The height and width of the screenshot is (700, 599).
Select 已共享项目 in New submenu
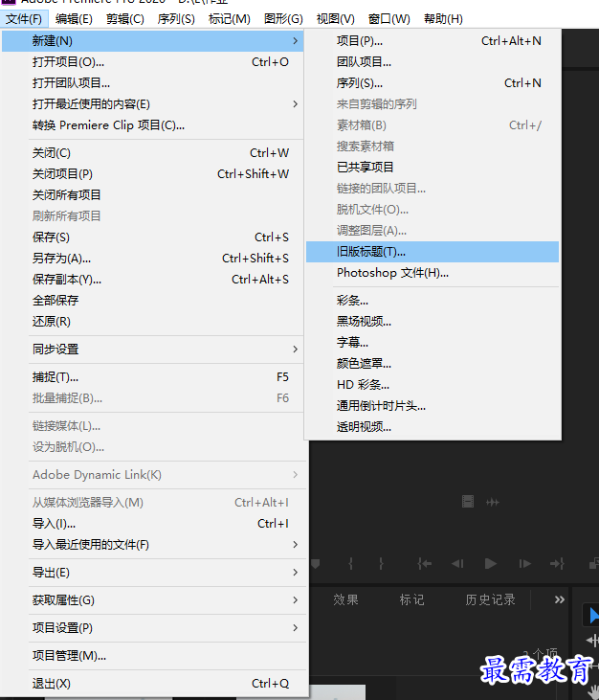click(433, 168)
